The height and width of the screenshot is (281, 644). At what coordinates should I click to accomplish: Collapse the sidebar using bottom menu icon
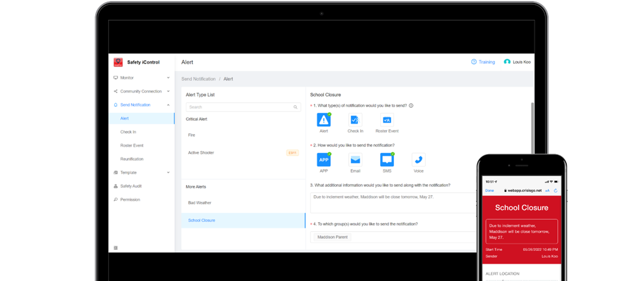[116, 248]
